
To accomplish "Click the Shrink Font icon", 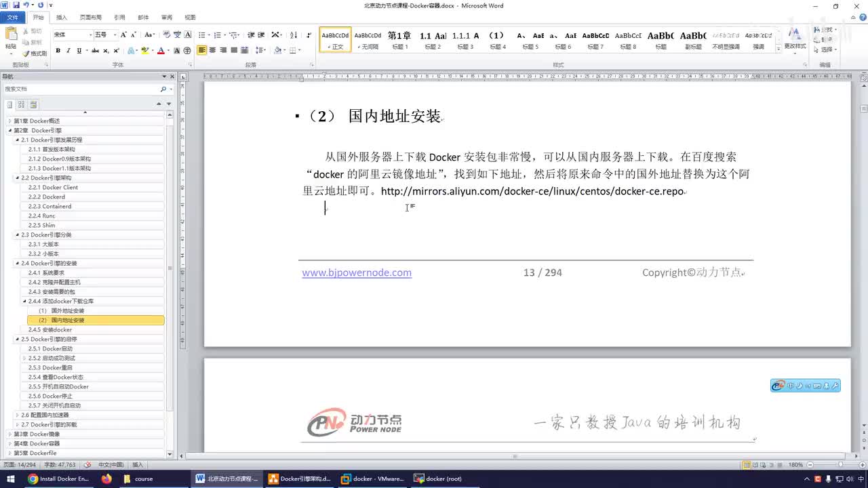I will click(134, 35).
